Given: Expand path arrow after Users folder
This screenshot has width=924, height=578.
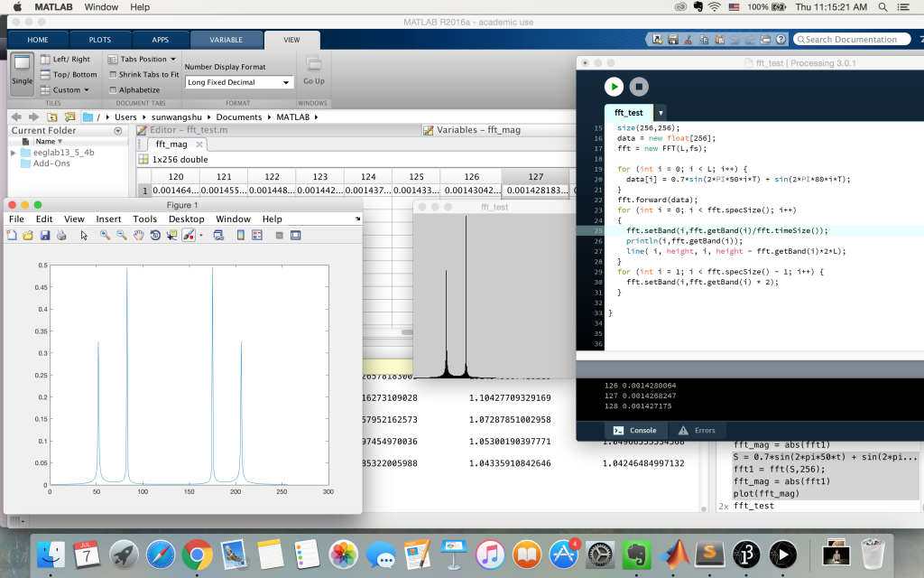Looking at the screenshot, I should (143, 117).
